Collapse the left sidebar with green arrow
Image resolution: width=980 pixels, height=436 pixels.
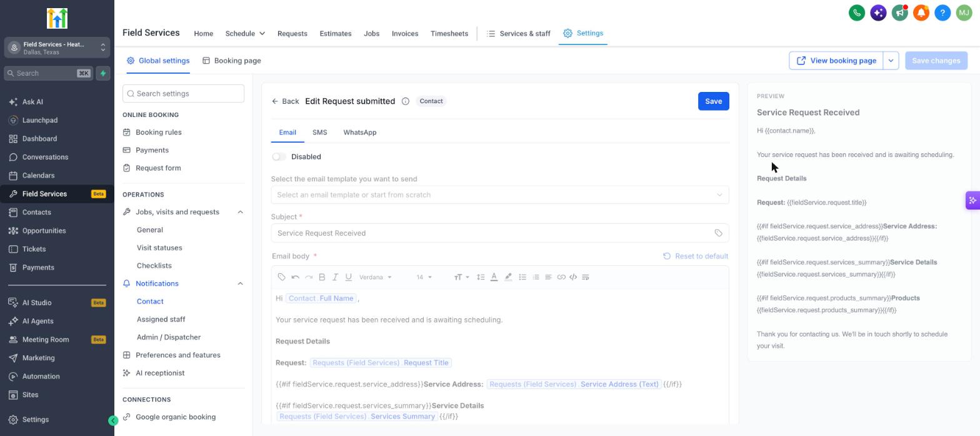coord(113,421)
